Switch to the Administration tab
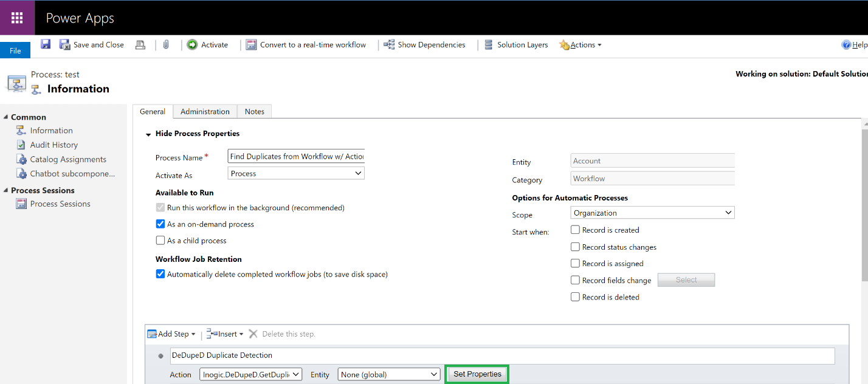Screen dimensions: 868x384 (x=204, y=111)
